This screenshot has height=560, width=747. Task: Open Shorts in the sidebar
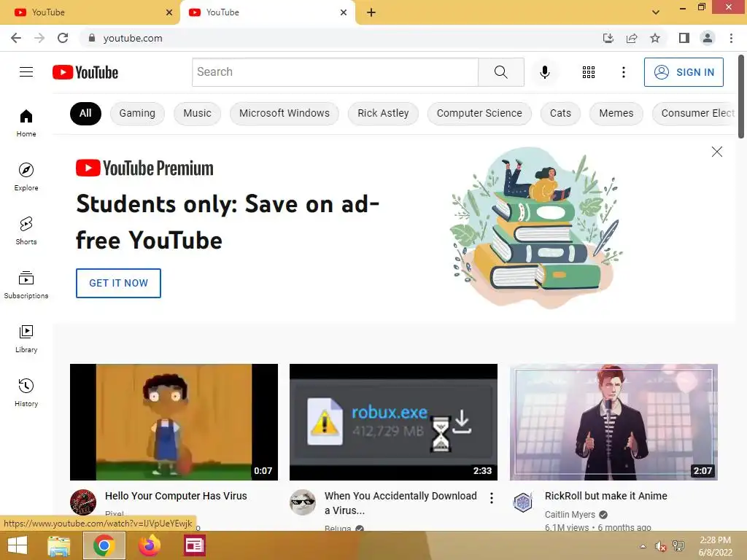coord(26,231)
